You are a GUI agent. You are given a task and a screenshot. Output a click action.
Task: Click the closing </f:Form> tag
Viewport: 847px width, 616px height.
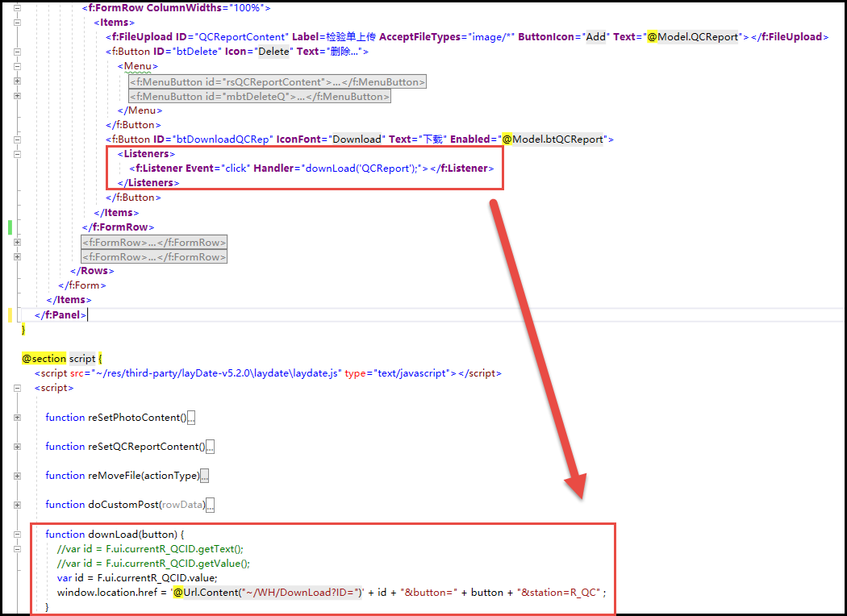pos(82,285)
